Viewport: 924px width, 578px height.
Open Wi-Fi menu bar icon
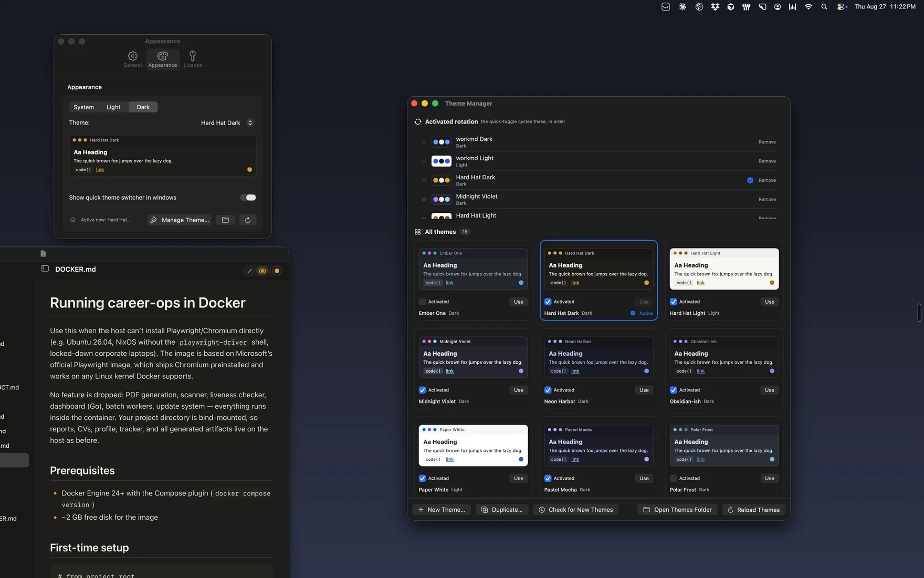[808, 7]
